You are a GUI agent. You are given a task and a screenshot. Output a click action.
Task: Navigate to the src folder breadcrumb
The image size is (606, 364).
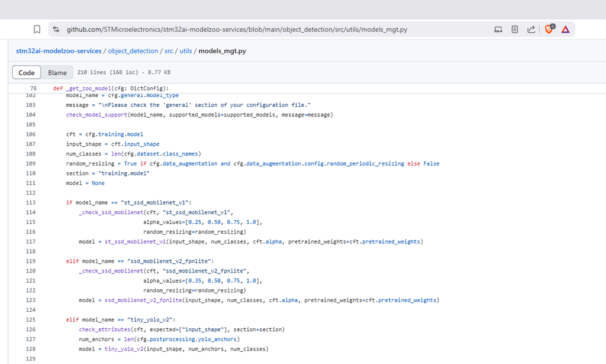169,51
